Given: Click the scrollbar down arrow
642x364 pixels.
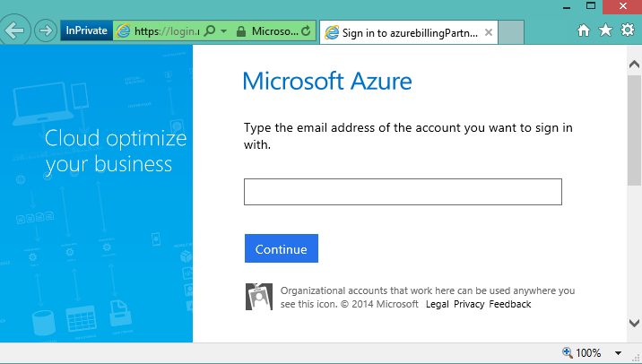Looking at the screenshot, I should (634, 323).
